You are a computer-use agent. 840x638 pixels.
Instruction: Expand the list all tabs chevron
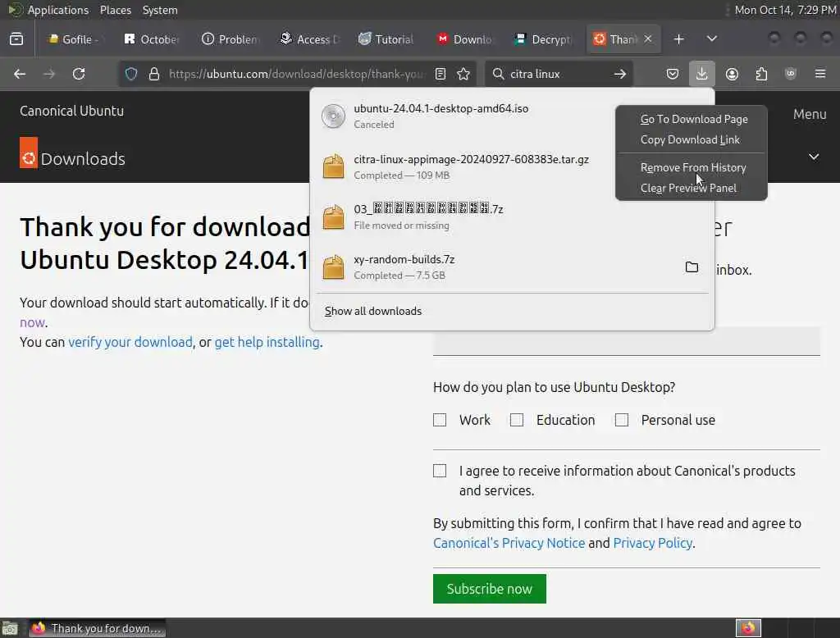point(712,39)
